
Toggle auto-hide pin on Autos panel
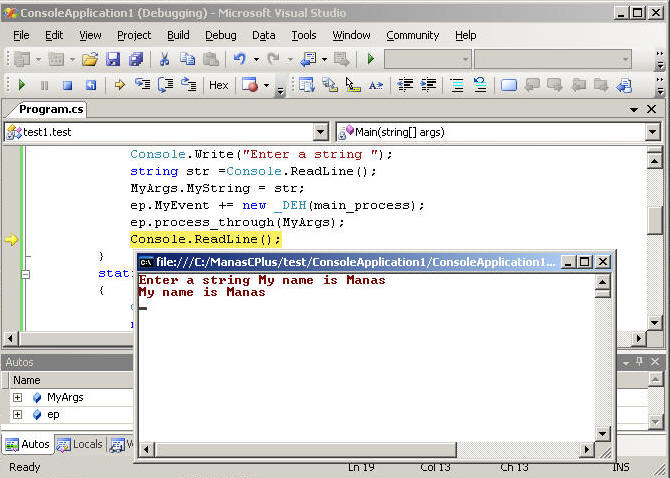(x=638, y=362)
